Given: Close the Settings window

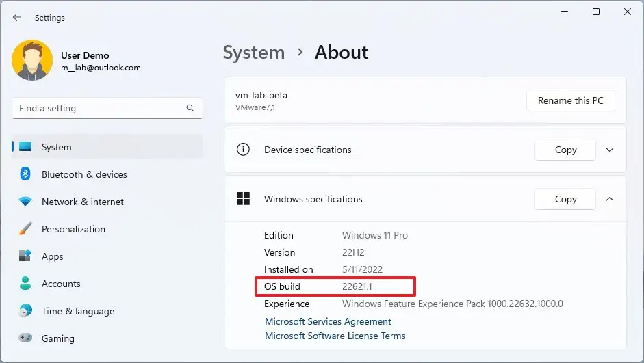Looking at the screenshot, I should (x=627, y=12).
